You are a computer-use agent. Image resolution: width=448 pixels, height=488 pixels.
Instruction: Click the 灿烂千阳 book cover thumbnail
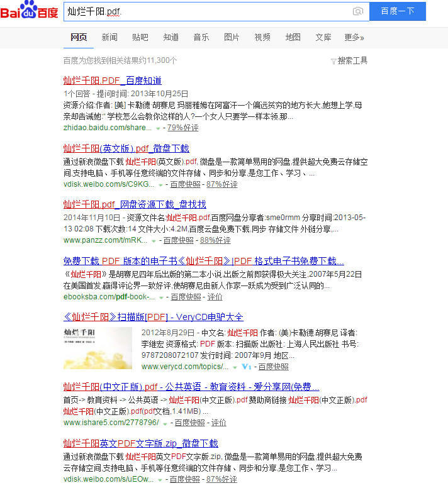98,348
